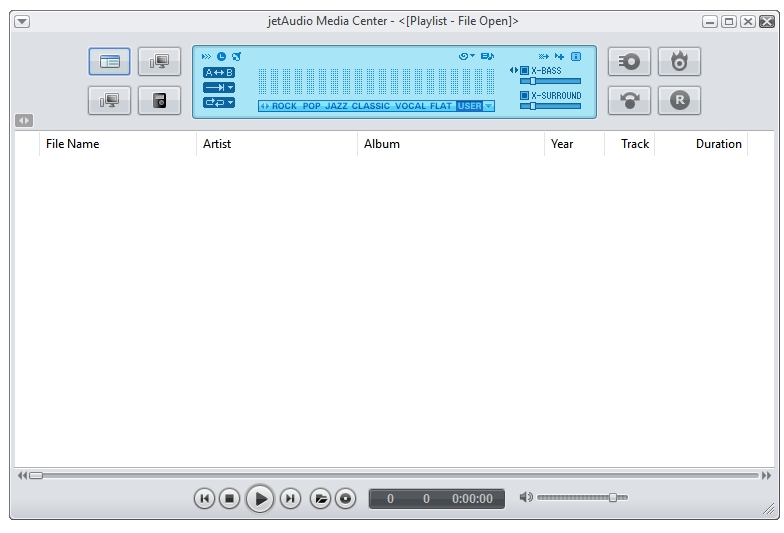784x533 pixels.
Task: Open the CD ripping button with disc icon
Action: click(x=630, y=62)
